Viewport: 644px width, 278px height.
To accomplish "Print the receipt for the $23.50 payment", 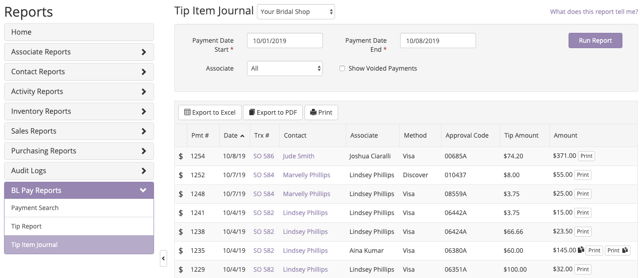I will [583, 232].
